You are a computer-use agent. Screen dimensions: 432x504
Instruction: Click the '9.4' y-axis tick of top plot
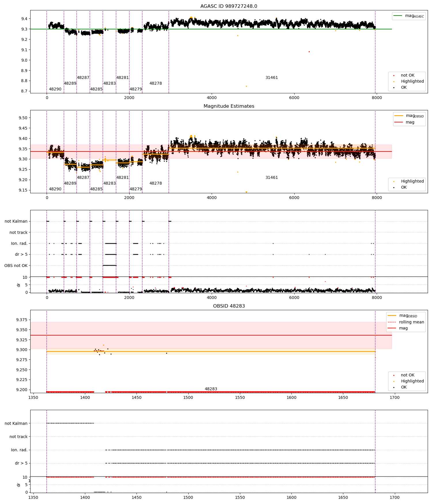point(24,19)
